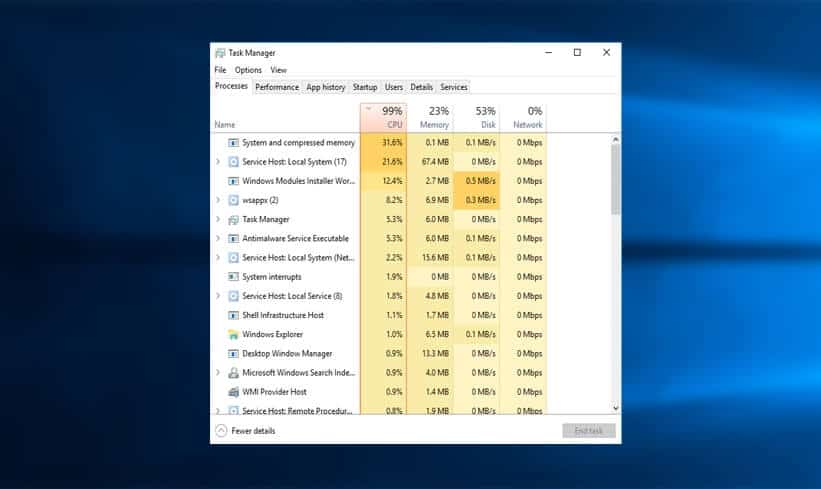Click the Fewer details circle arrow icon
Image resolution: width=821 pixels, height=489 pixels.
pos(221,430)
